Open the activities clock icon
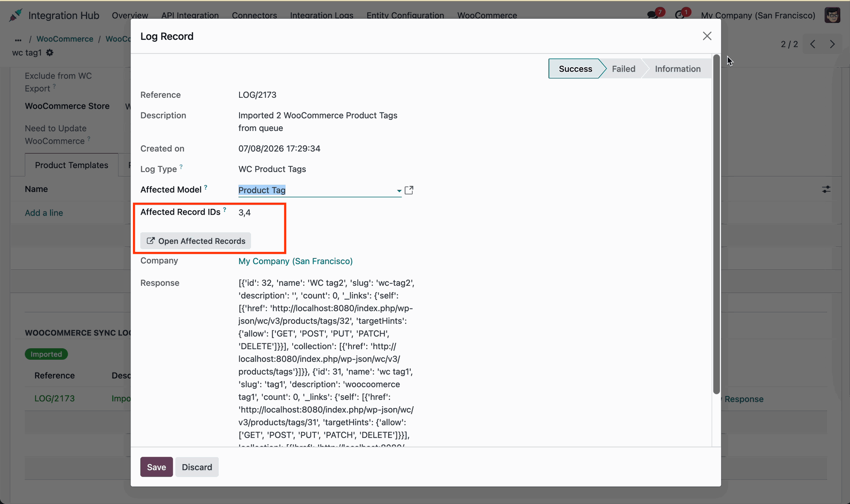Viewport: 850px width, 504px height. pyautogui.click(x=680, y=15)
